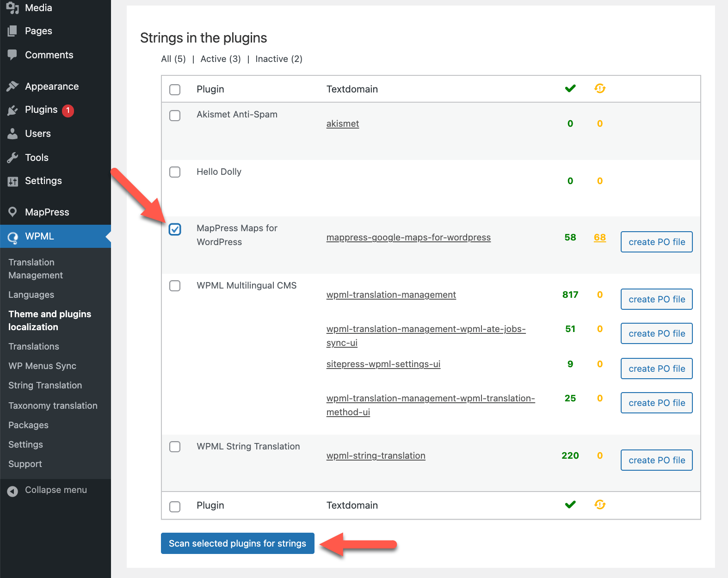Toggle the select-all checkbox in table header
The height and width of the screenshot is (578, 728).
pyautogui.click(x=175, y=90)
